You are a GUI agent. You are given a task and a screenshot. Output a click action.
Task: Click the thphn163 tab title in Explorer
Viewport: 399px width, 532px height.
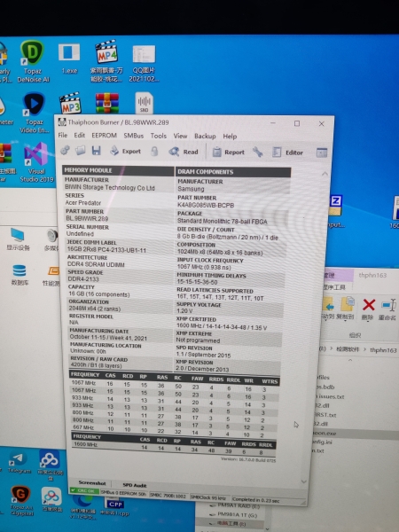372,275
